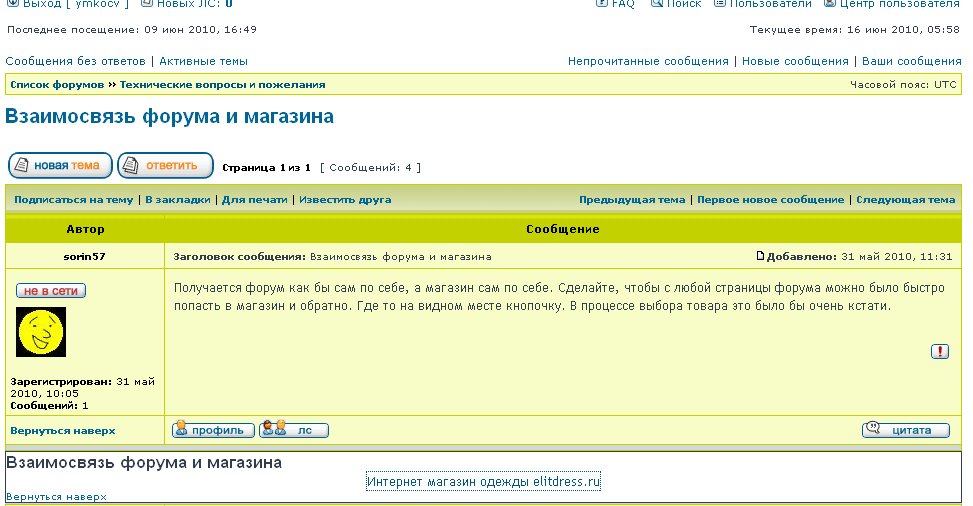Click the small post icon beside Добавлено

click(x=760, y=256)
